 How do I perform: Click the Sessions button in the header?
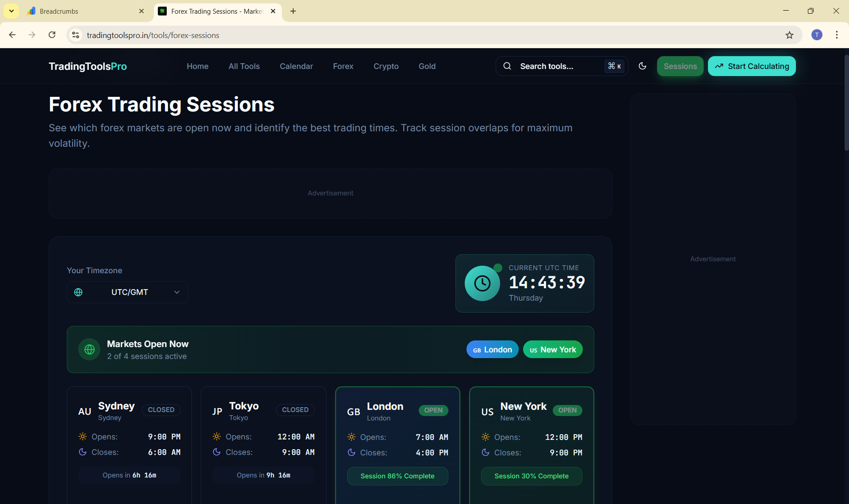pos(680,66)
